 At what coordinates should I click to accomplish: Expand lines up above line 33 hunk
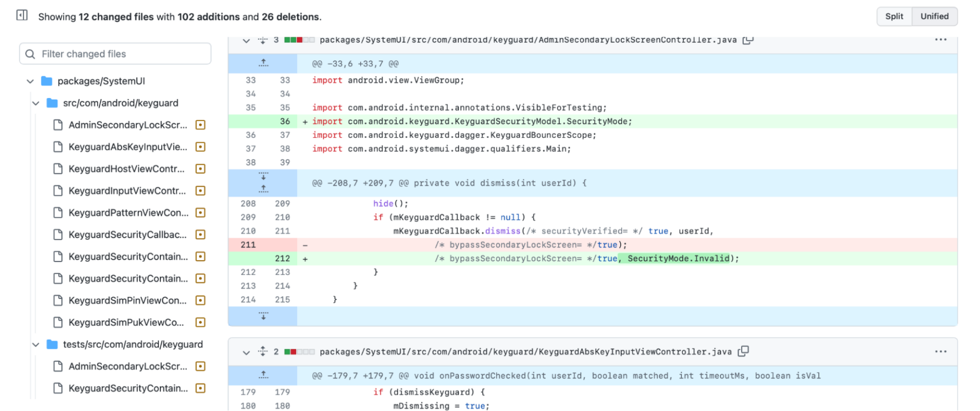[263, 63]
